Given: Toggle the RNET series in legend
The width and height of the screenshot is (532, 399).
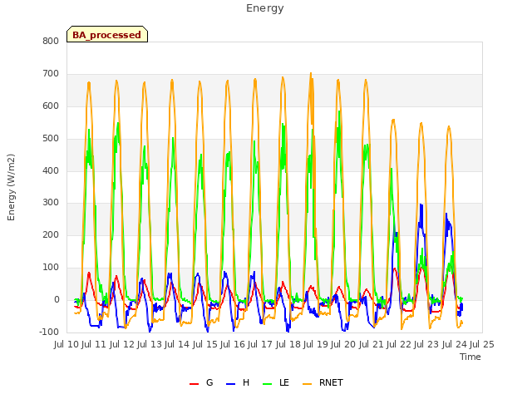Looking at the screenshot, I should (x=323, y=382).
